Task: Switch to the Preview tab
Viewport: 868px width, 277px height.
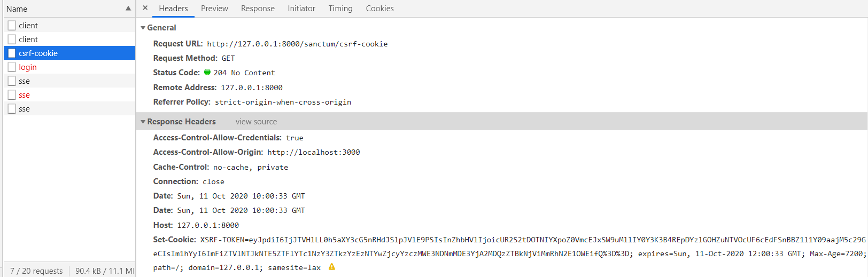Action: (214, 9)
